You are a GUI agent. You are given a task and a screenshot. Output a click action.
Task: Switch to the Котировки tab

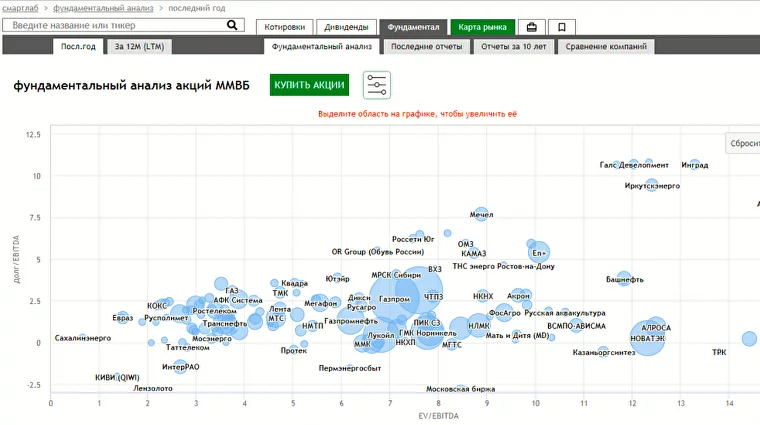(284, 27)
